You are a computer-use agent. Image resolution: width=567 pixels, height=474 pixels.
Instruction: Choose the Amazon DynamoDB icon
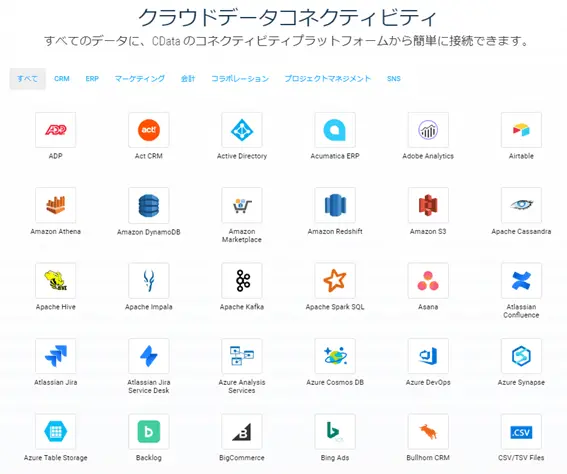point(149,205)
